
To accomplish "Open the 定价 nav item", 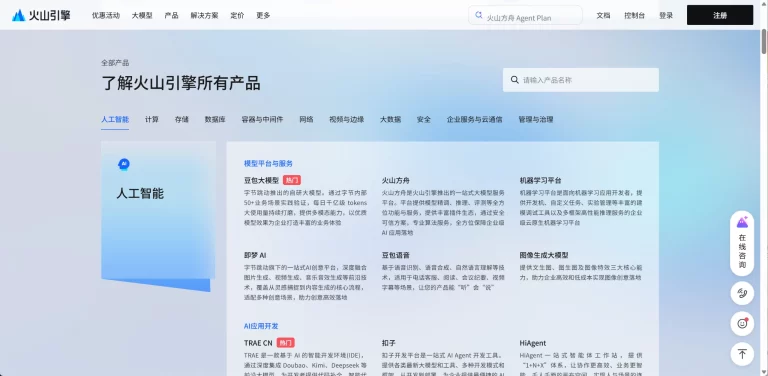I will (237, 15).
